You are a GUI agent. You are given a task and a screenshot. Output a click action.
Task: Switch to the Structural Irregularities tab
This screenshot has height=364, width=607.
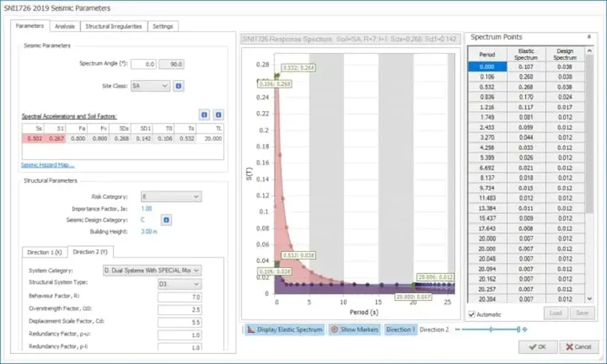pos(113,26)
